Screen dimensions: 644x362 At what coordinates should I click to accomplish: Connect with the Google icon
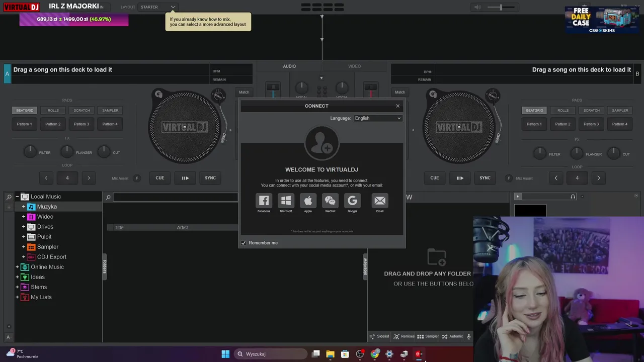pyautogui.click(x=352, y=201)
